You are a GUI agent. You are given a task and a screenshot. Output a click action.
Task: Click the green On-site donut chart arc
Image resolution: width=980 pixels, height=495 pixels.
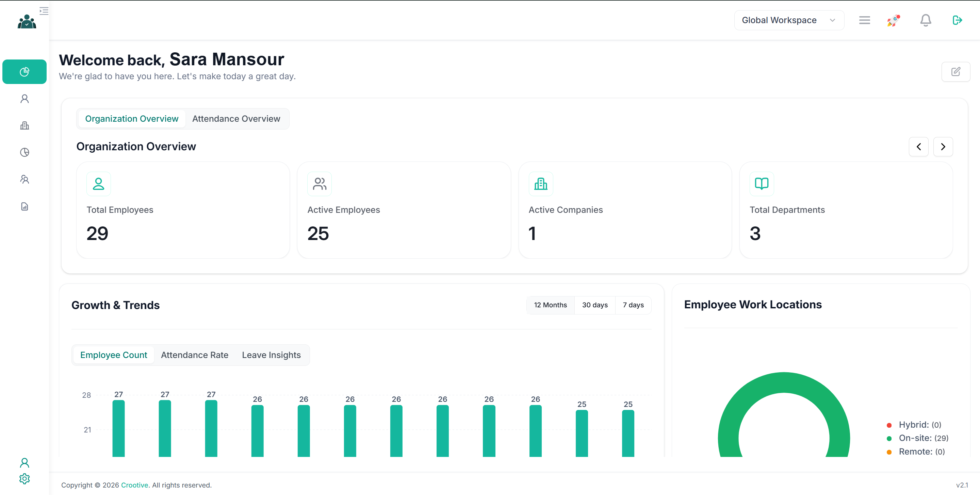click(x=784, y=382)
